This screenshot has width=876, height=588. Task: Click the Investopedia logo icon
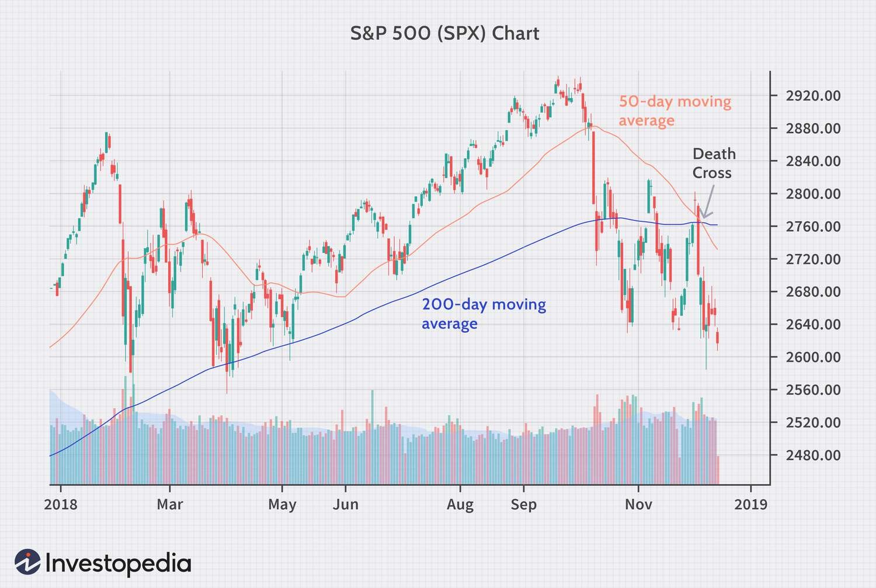click(x=27, y=562)
